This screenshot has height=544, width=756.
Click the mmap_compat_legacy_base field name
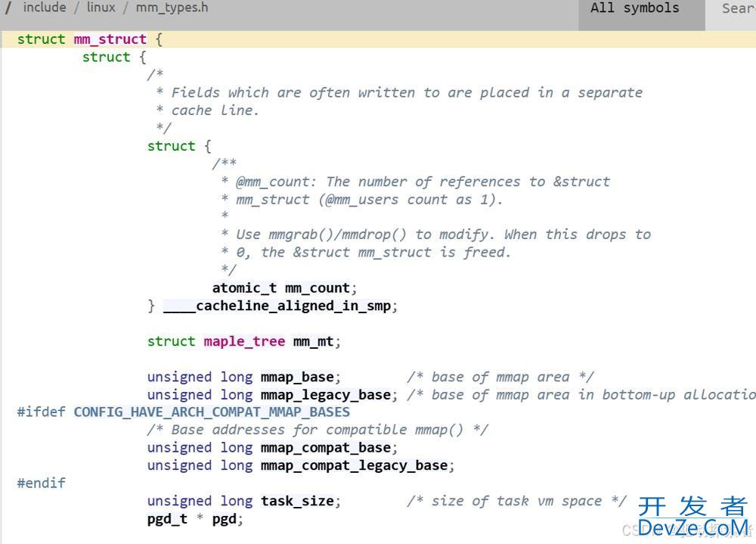[x=354, y=465]
